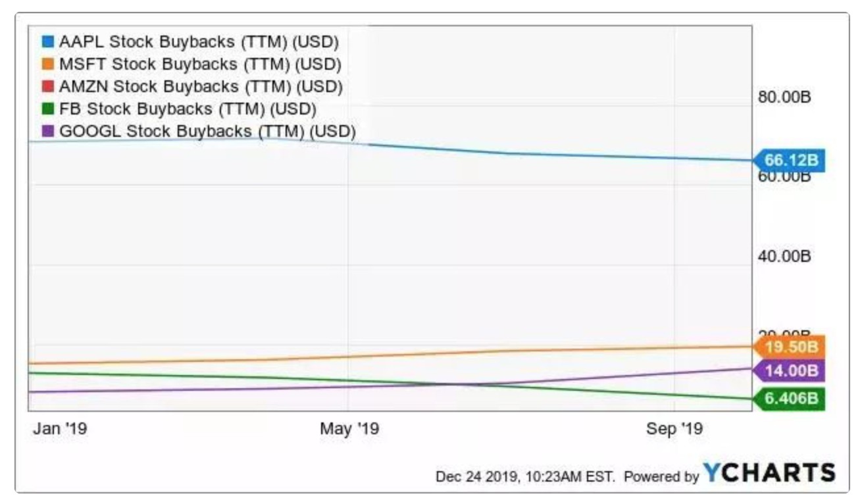The image size is (862, 504).
Task: Click the blue AAPL legend color square
Action: click(x=47, y=43)
